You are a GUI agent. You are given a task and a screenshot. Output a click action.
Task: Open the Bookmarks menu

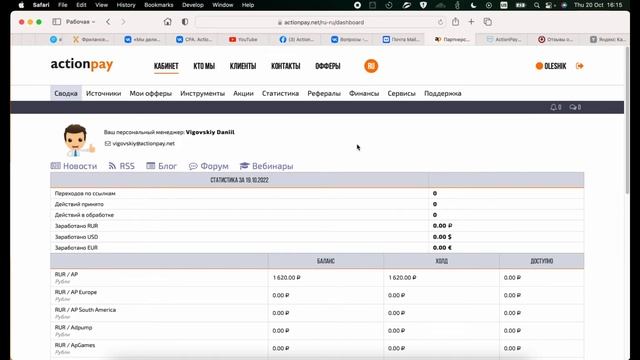(159, 5)
